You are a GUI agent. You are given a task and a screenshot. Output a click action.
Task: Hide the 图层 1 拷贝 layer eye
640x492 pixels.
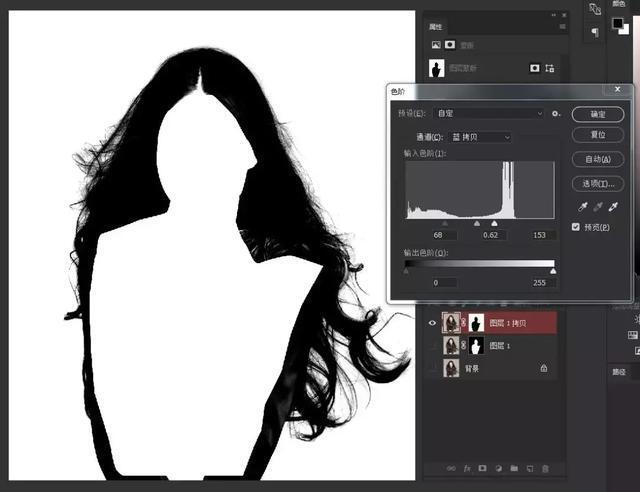(433, 322)
